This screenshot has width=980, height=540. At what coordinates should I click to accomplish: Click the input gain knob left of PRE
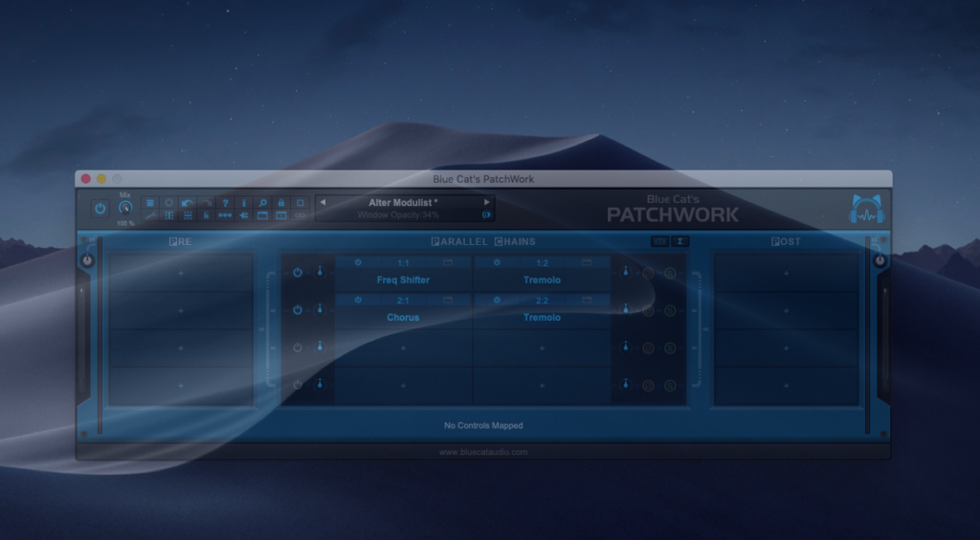[87, 260]
